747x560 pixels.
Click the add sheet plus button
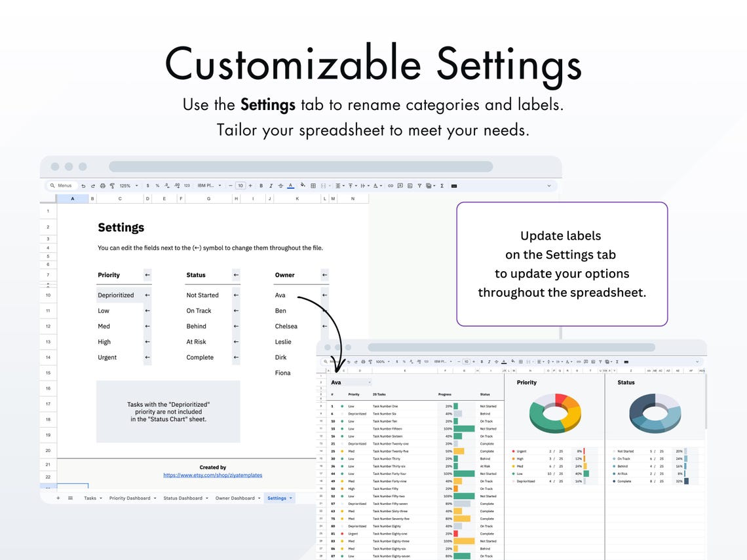[58, 498]
